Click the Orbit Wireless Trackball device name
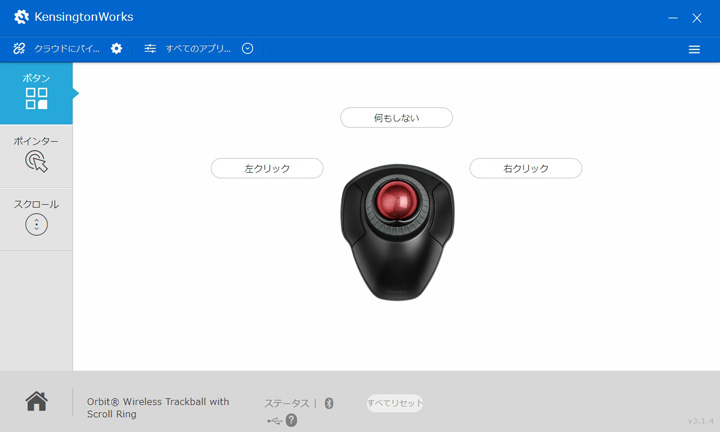Viewport: 720px width, 432px height. click(x=157, y=407)
